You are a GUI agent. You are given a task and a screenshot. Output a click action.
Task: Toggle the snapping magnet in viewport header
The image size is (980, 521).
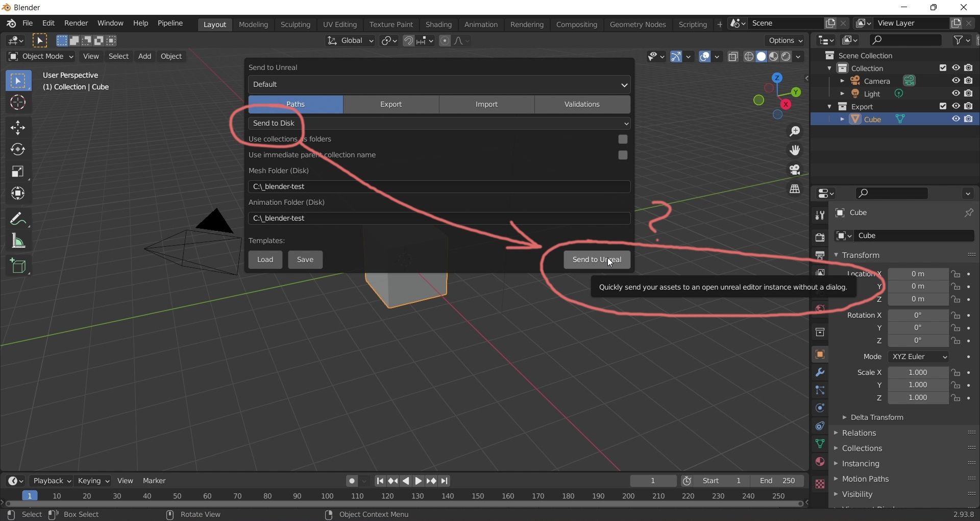[409, 41]
